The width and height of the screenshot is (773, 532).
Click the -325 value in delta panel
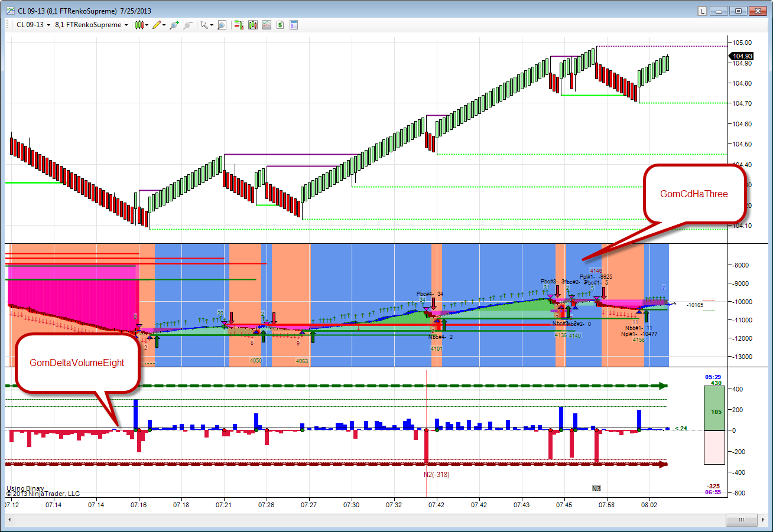[713, 486]
